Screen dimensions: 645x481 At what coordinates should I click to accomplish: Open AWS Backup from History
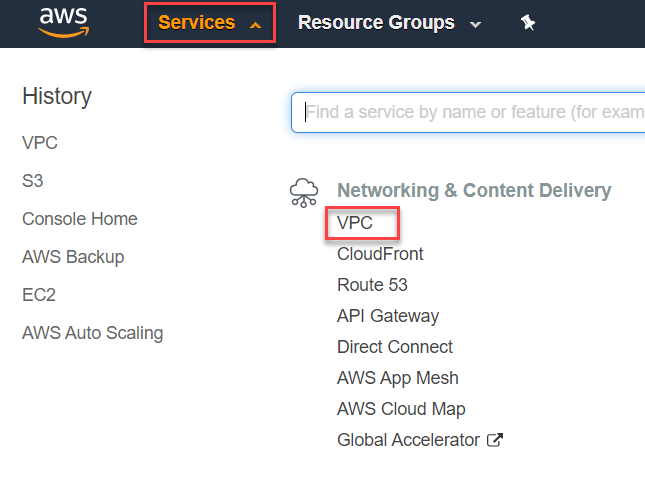tap(73, 257)
